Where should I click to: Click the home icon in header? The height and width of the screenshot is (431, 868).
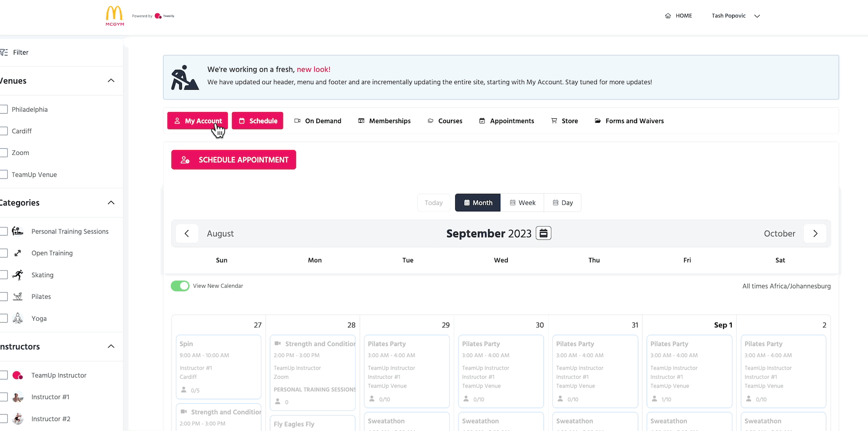pyautogui.click(x=668, y=16)
